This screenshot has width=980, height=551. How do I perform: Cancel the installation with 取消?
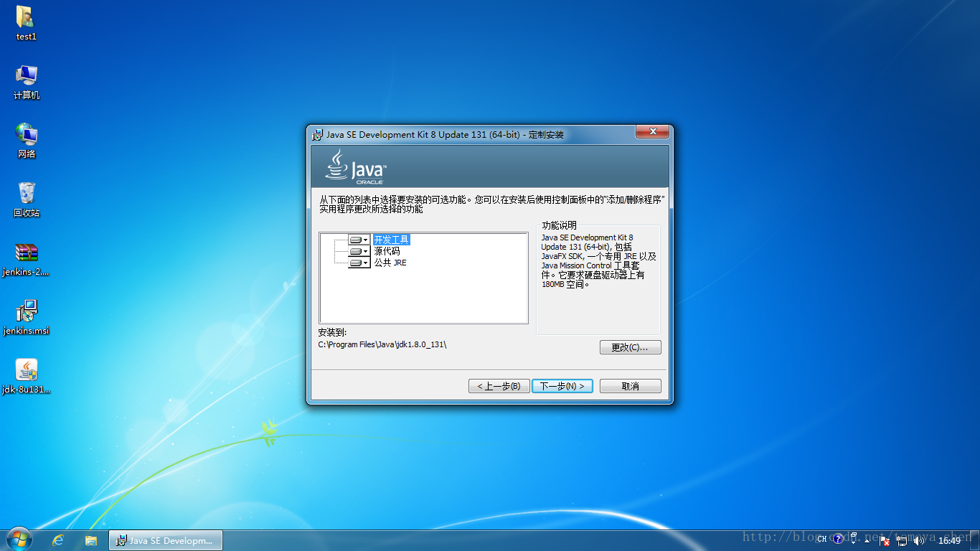coord(630,386)
